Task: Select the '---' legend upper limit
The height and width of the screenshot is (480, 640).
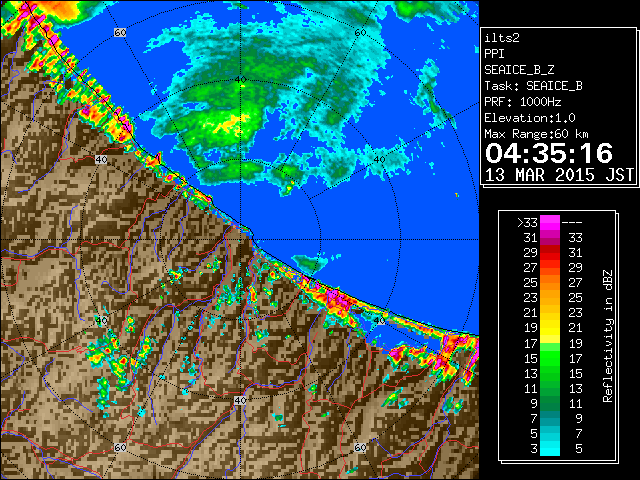Action: click(x=572, y=223)
